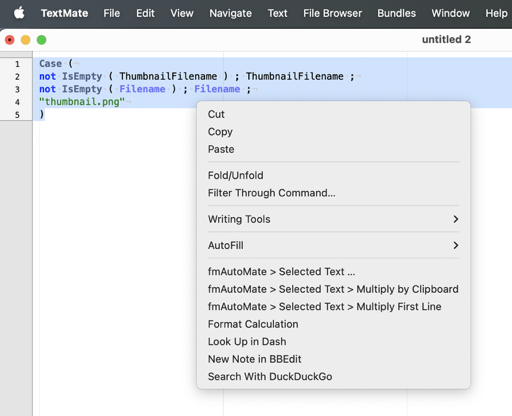
Task: Open the Text menu
Action: pos(277,13)
